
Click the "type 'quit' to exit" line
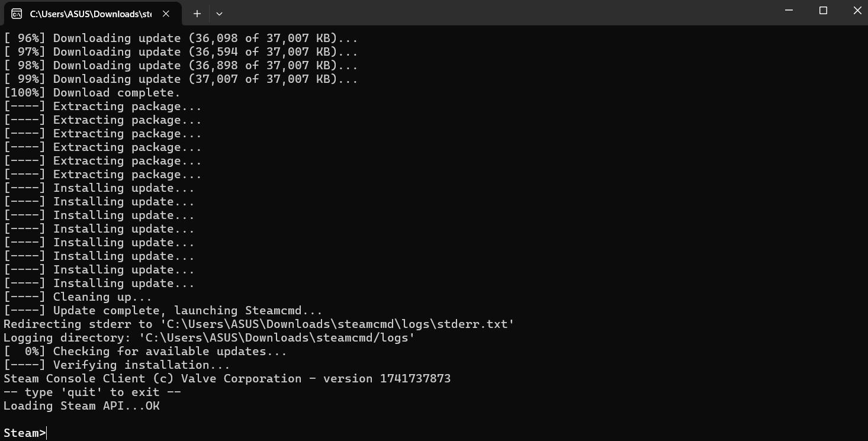[x=92, y=392]
